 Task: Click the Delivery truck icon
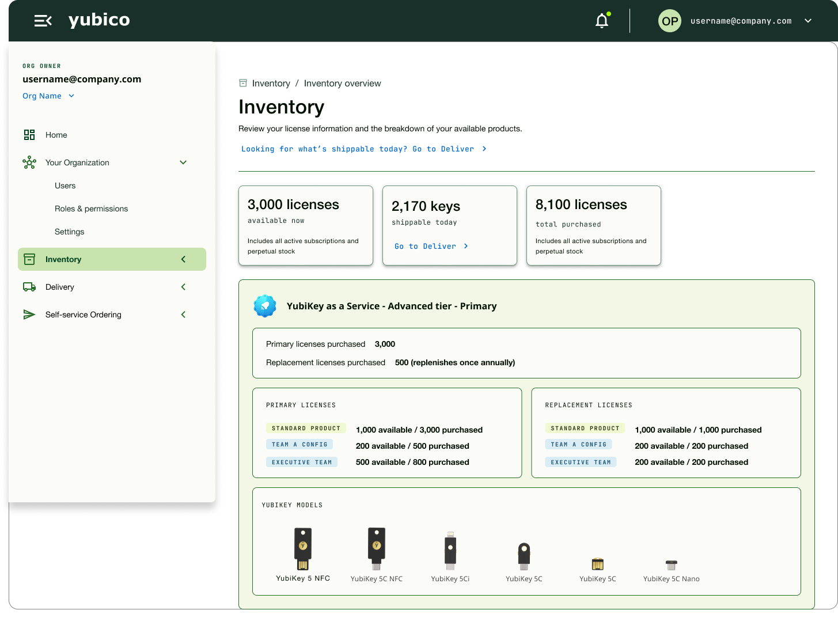tap(29, 287)
